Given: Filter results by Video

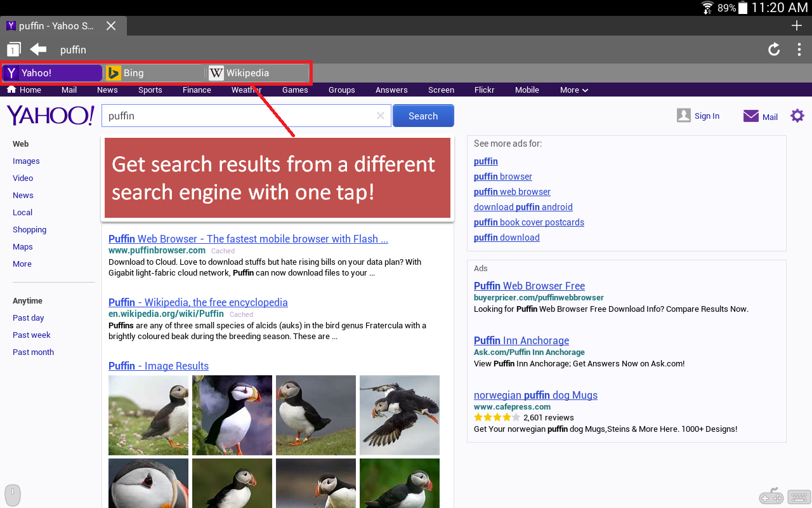Looking at the screenshot, I should [23, 178].
